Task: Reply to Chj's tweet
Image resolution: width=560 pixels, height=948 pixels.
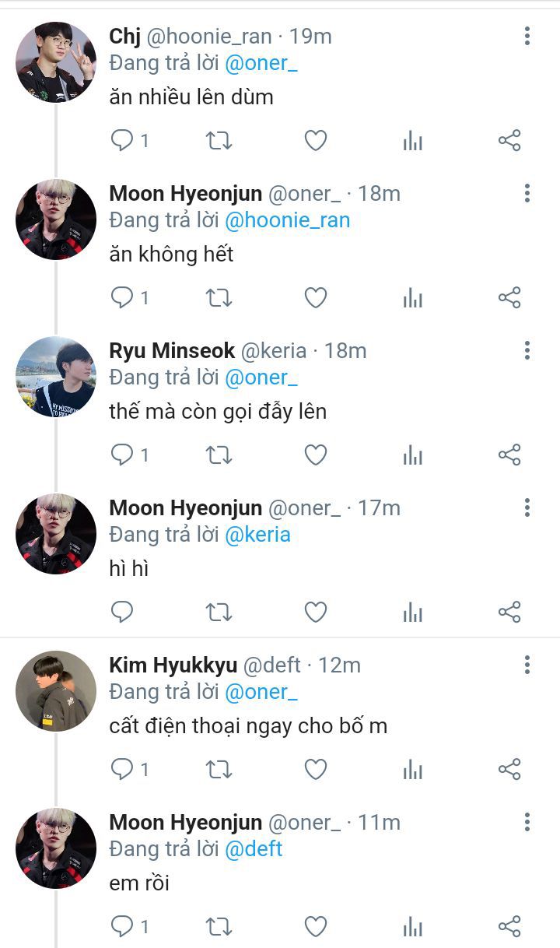Action: coord(122,140)
